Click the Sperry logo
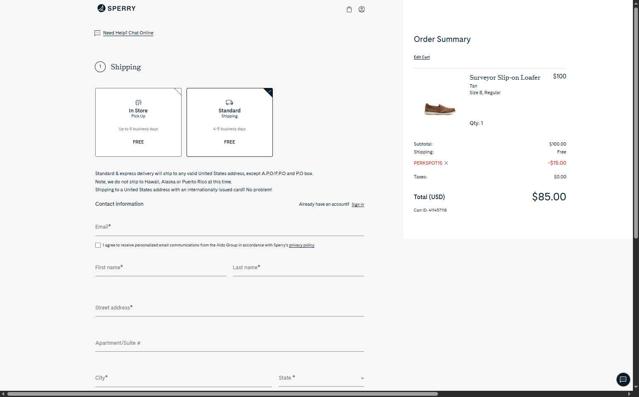The image size is (639, 397). click(x=117, y=8)
